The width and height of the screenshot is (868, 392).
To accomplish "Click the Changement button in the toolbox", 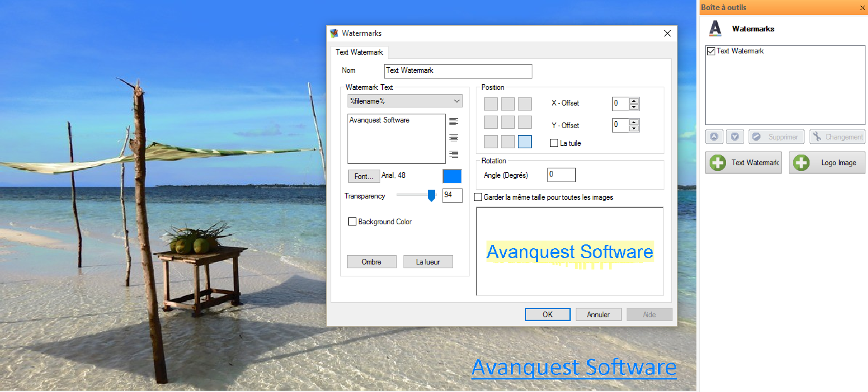I will tap(837, 137).
